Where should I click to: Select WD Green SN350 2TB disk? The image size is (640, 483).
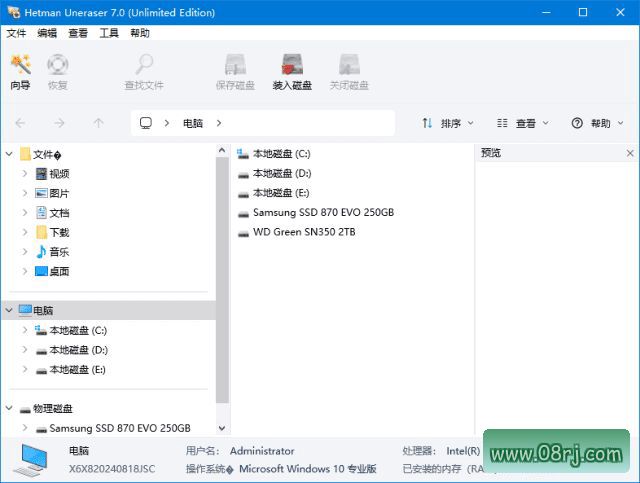pyautogui.click(x=303, y=232)
